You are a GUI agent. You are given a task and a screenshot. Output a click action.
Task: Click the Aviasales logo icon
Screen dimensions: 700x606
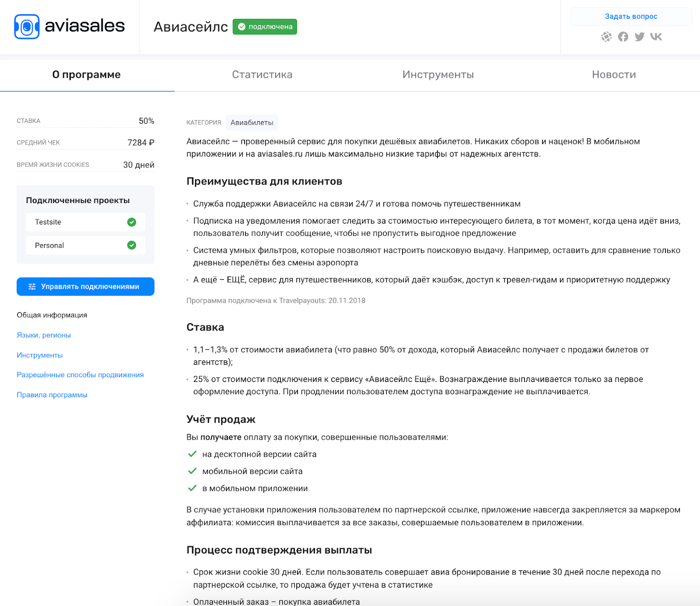27,27
